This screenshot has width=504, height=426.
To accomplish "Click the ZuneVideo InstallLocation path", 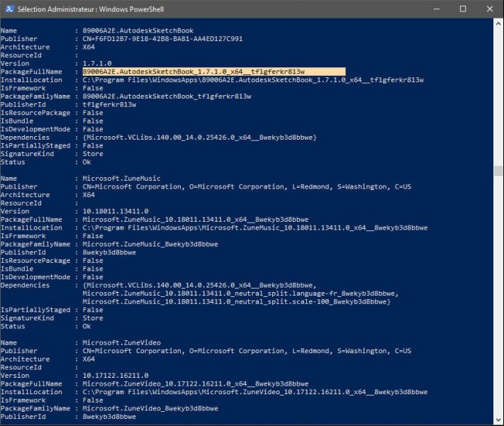I will tap(255, 392).
